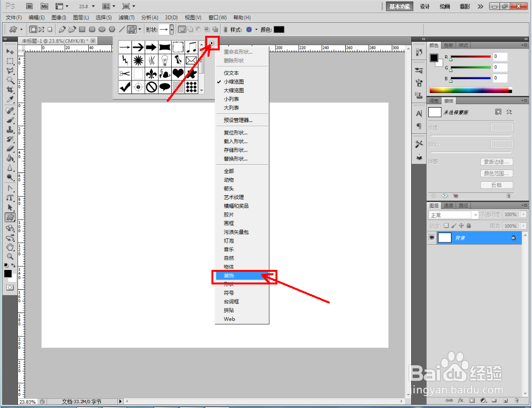The image size is (532, 408).
Task: Select the Eyedropper tool
Action: pos(10,99)
